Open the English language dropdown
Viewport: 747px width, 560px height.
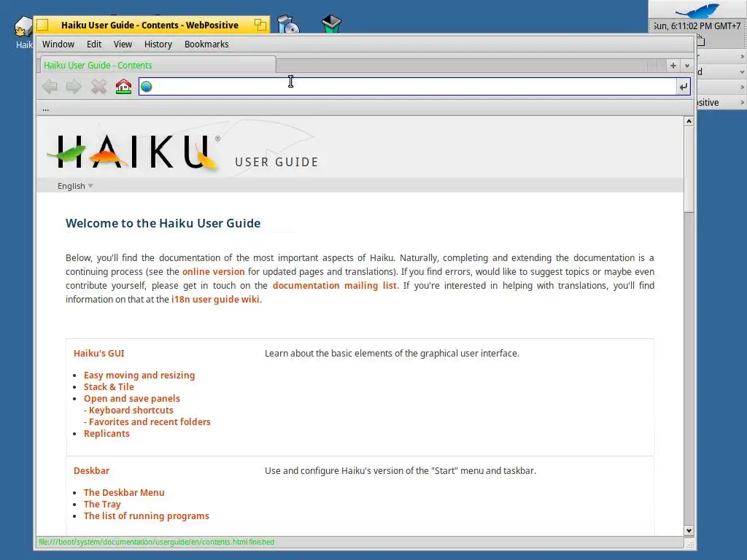point(75,186)
